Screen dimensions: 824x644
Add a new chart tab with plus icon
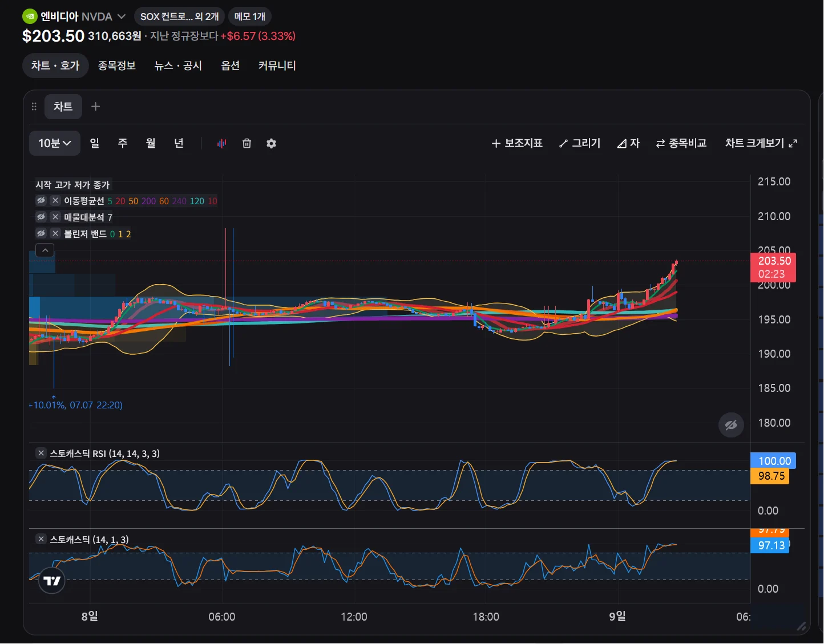pos(95,107)
